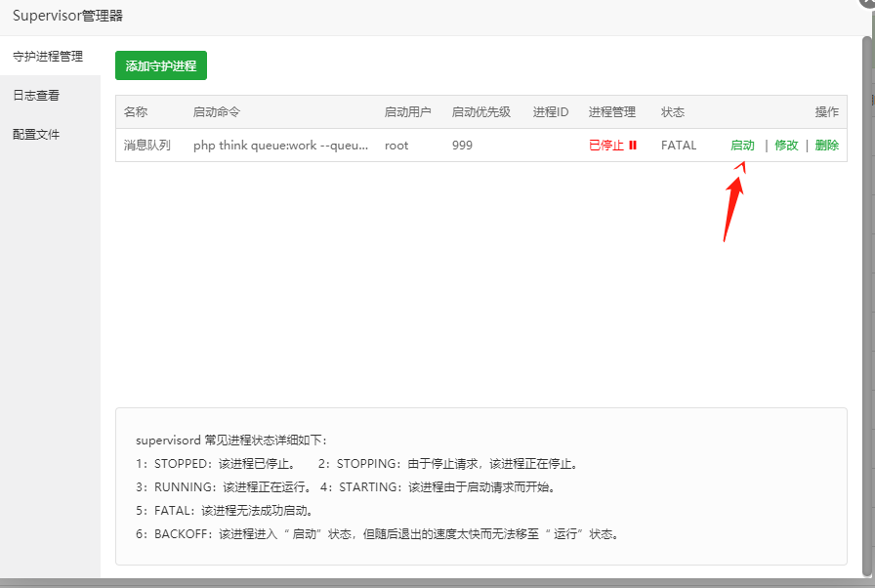Delete the 消息队列 process via 删除
The height and width of the screenshot is (588, 875).
tap(826, 146)
